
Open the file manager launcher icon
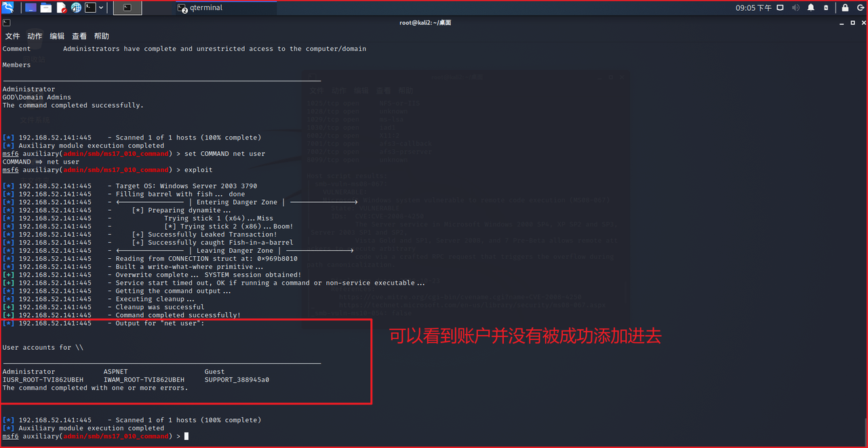tap(46, 7)
